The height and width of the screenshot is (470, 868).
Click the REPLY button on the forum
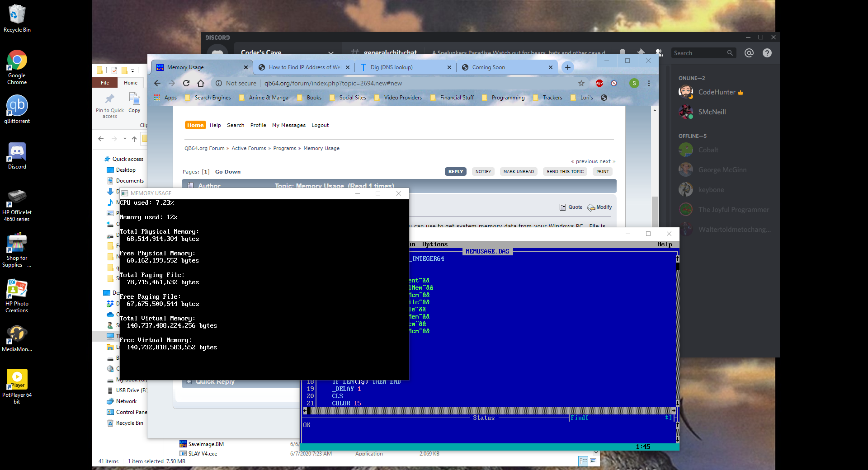pyautogui.click(x=455, y=172)
